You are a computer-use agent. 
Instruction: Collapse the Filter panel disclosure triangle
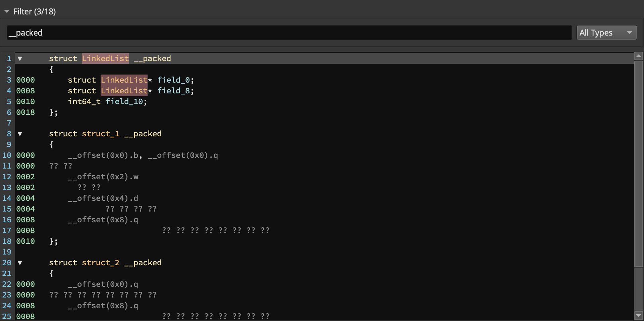click(x=7, y=11)
